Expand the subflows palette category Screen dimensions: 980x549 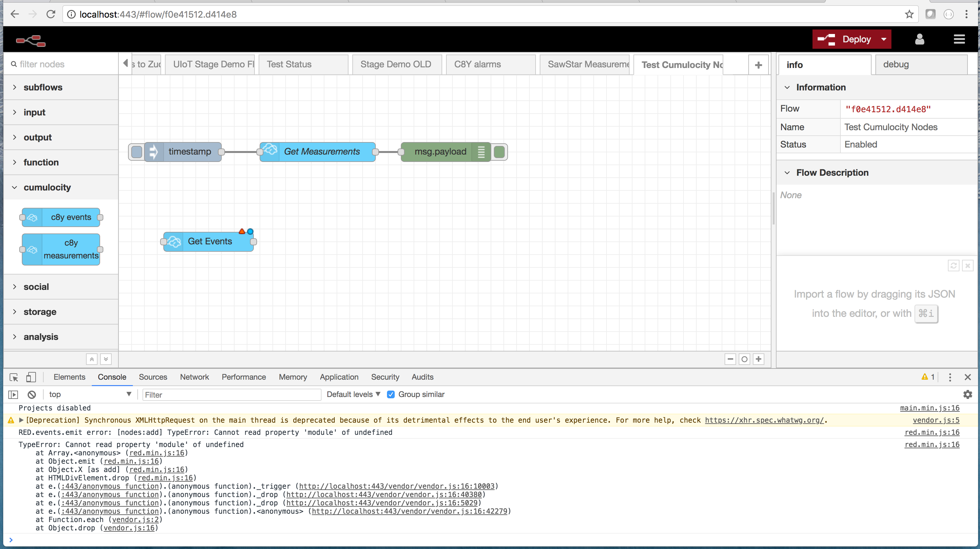43,87
